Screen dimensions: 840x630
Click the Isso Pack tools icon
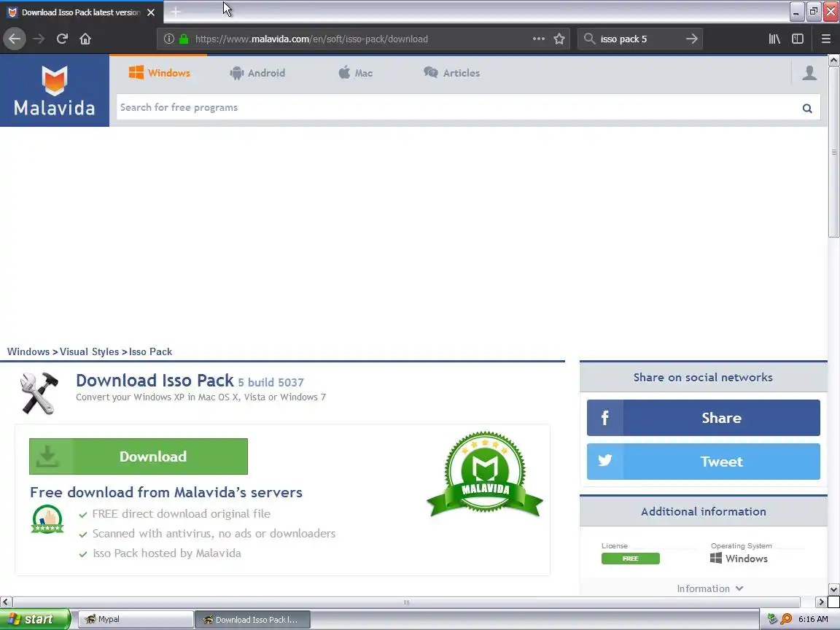tap(39, 393)
